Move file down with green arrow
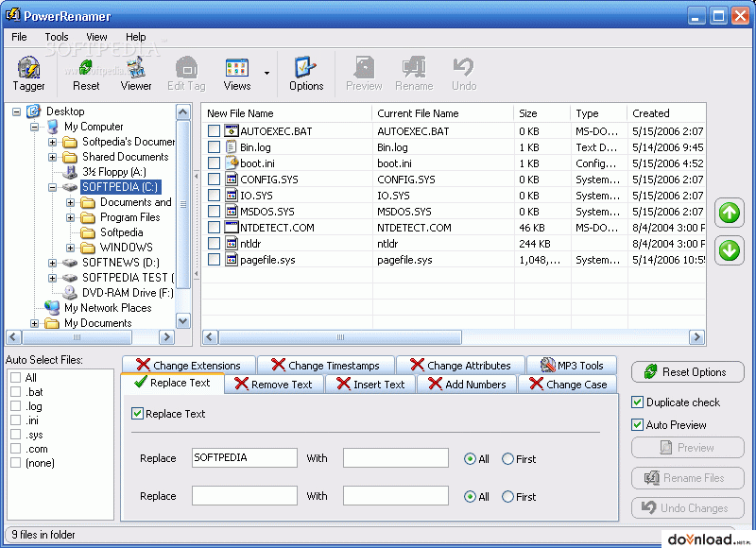756x548 pixels. tap(729, 250)
